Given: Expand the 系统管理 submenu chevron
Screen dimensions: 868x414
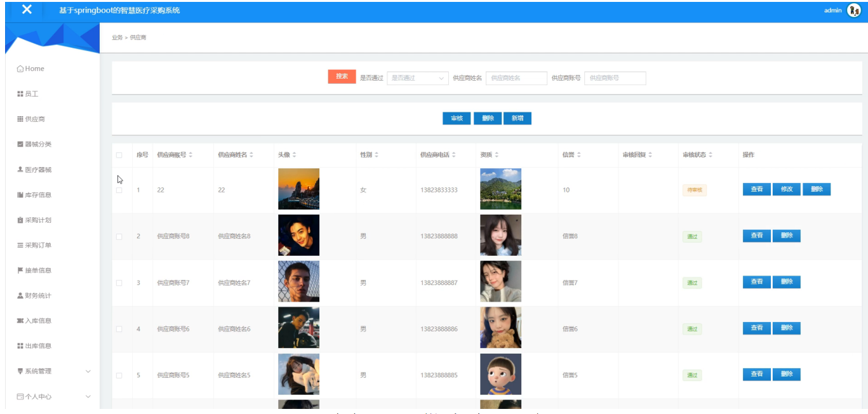Looking at the screenshot, I should tap(88, 371).
